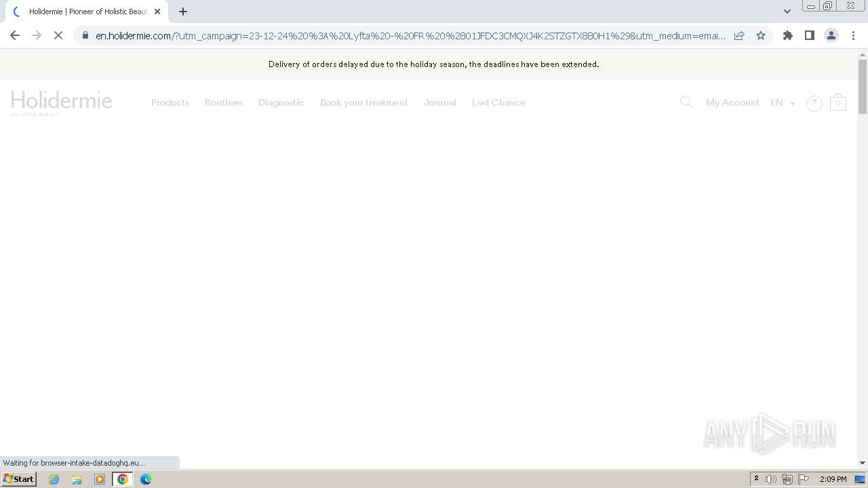Click the page vertical scrollbar thumb
Screen dimensions: 868x488
pyautogui.click(x=863, y=87)
